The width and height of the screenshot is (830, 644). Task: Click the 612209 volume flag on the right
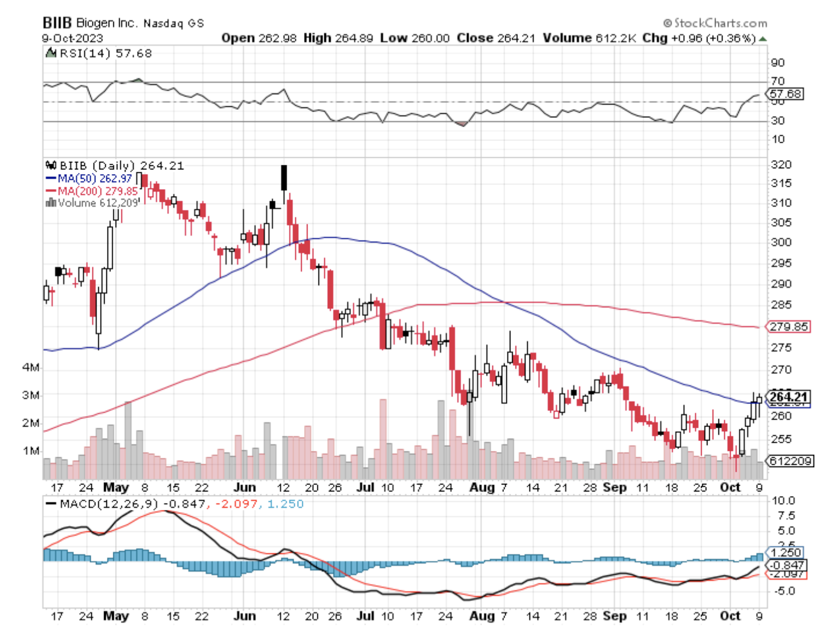[x=790, y=461]
